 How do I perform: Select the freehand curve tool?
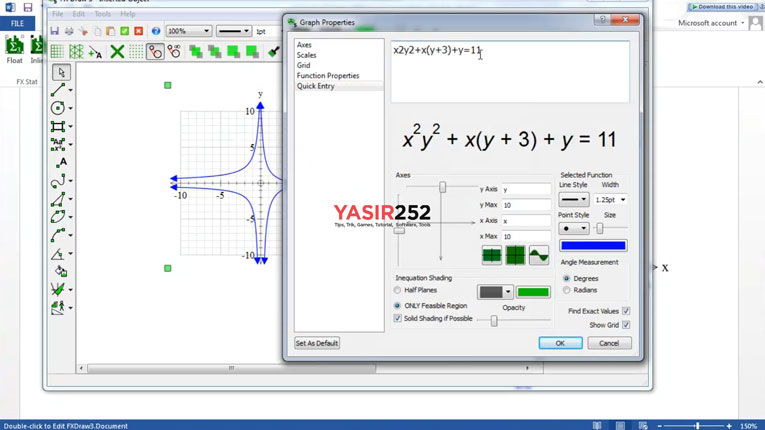coord(58,181)
